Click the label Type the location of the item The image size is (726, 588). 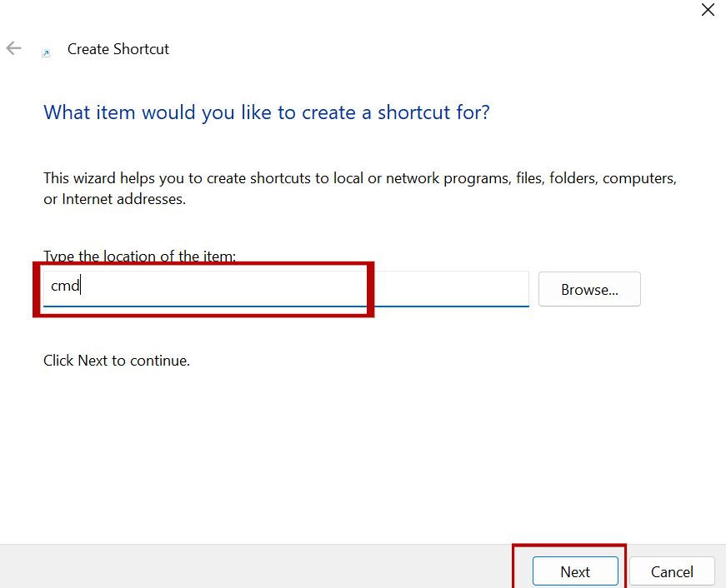point(139,256)
